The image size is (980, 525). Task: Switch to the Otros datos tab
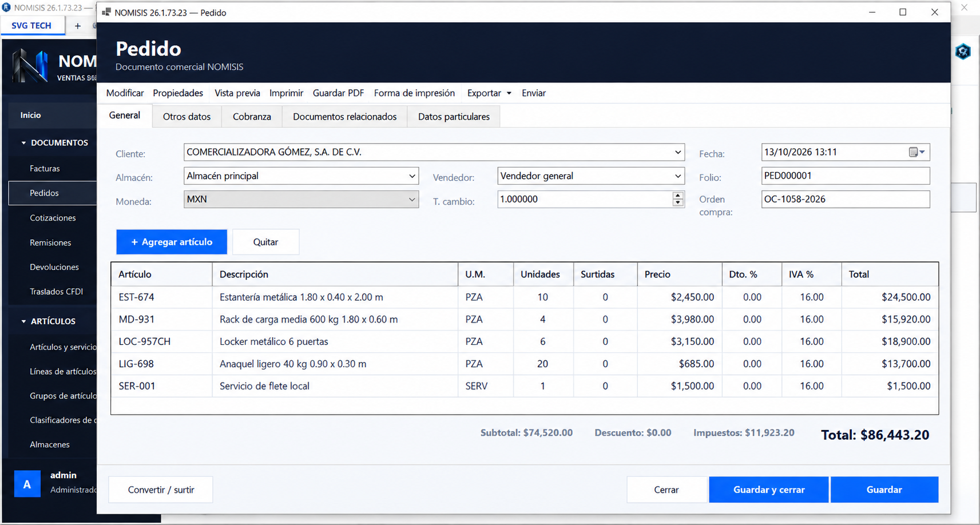(187, 117)
